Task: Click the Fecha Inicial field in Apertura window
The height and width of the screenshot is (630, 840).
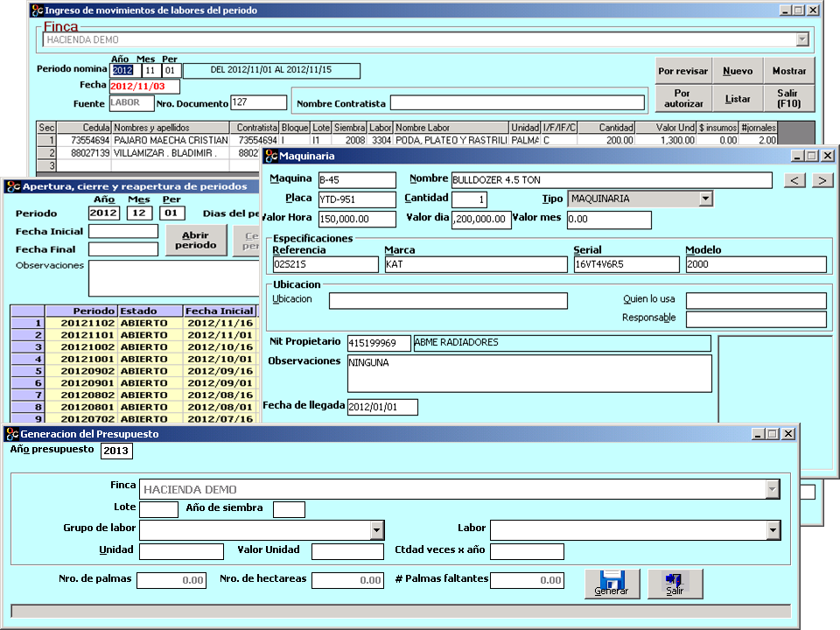Action: pyautogui.click(x=123, y=231)
